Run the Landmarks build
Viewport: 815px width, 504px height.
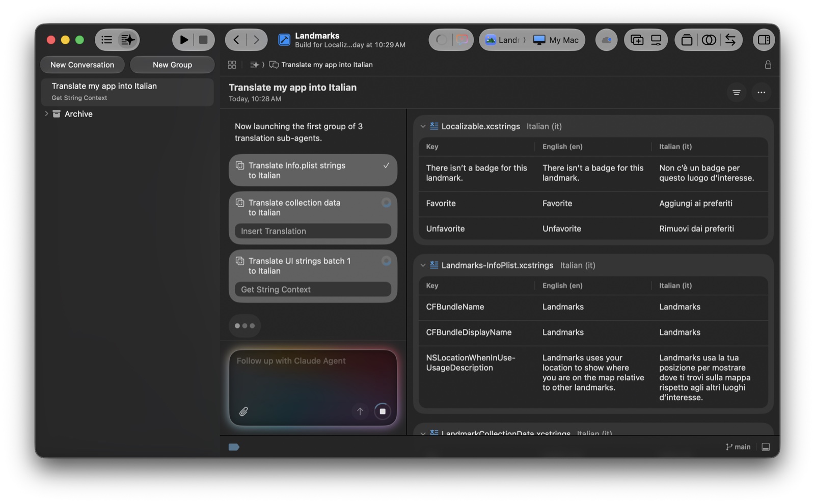[184, 40]
